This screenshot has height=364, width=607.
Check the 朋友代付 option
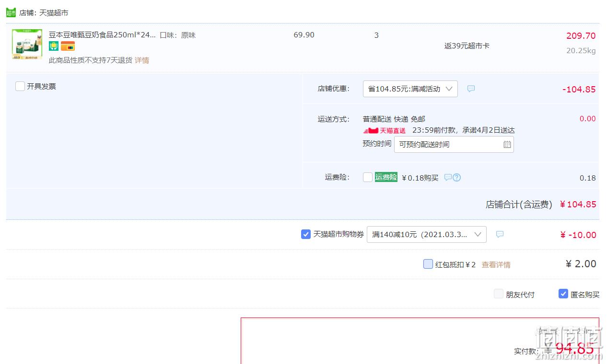tap(499, 294)
